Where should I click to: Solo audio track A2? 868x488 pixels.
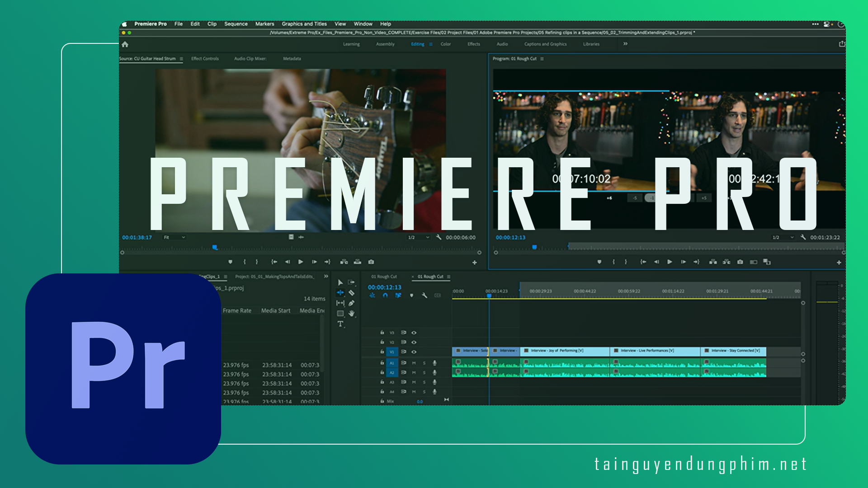click(424, 373)
